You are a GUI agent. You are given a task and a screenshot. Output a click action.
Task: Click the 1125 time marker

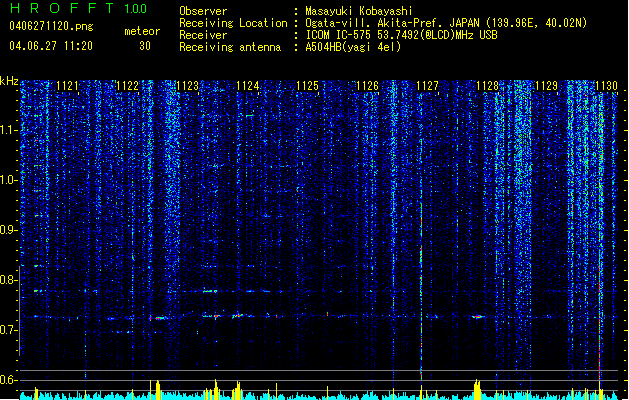(307, 86)
